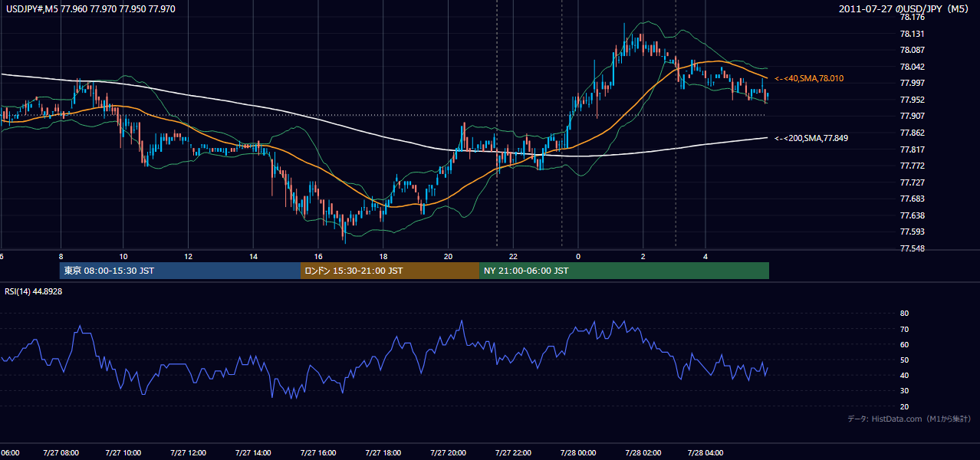
Task: Click hour label 18 under the price chart
Action: (383, 256)
